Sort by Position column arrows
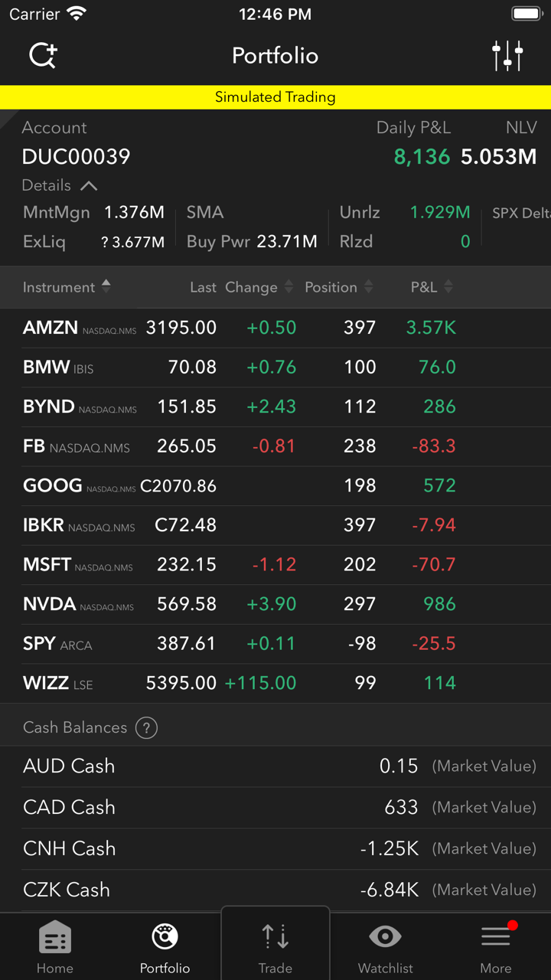Screen dimensions: 551x980 point(368,287)
